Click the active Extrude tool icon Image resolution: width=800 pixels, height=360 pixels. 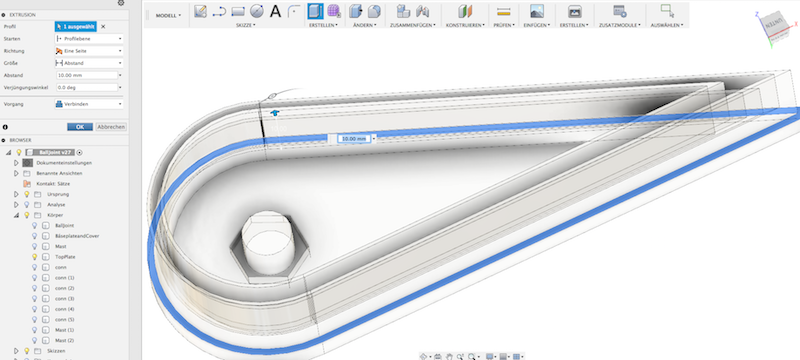coord(315,11)
